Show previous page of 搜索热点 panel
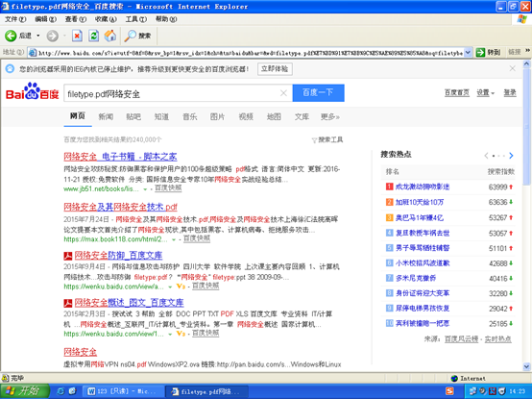Screen dimensions: 532x399 486,156
